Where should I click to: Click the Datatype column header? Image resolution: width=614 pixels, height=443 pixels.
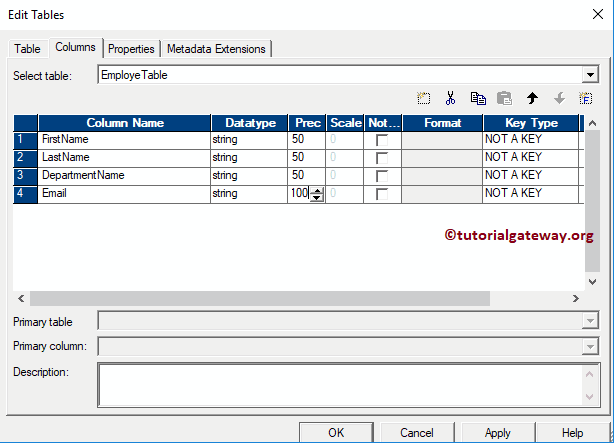click(x=250, y=123)
